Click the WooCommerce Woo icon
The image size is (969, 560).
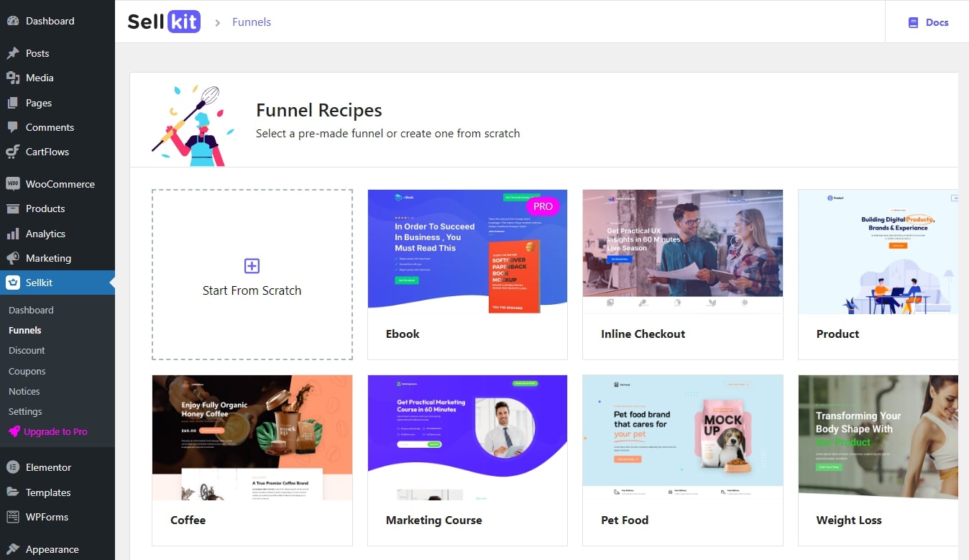pyautogui.click(x=13, y=184)
